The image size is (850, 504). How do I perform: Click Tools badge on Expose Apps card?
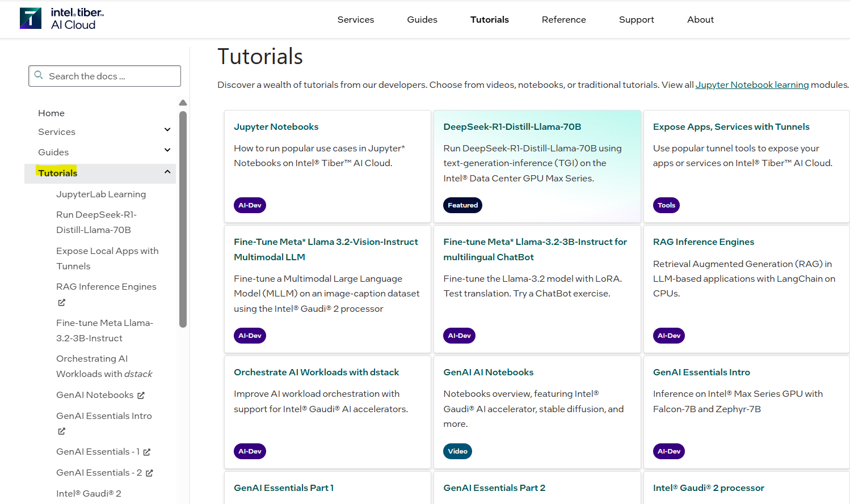[x=666, y=205]
